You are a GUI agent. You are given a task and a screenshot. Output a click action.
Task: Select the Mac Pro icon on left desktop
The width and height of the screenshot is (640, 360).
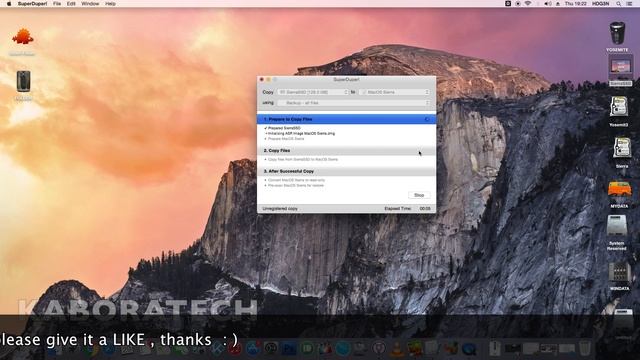23,81
